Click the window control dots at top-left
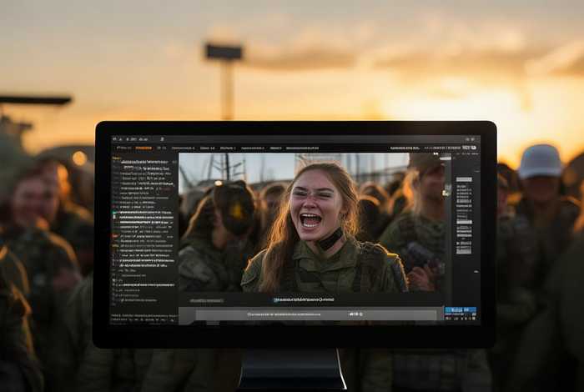 click(118, 138)
